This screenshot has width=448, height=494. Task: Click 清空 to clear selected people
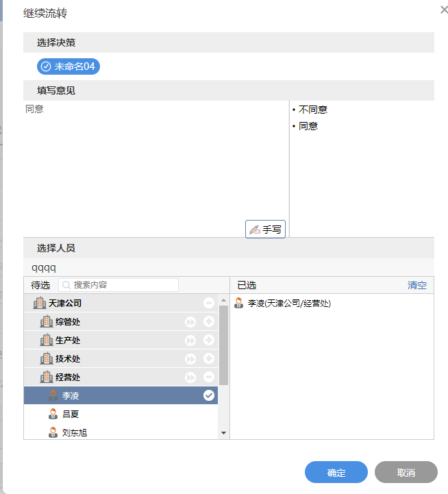pos(416,285)
